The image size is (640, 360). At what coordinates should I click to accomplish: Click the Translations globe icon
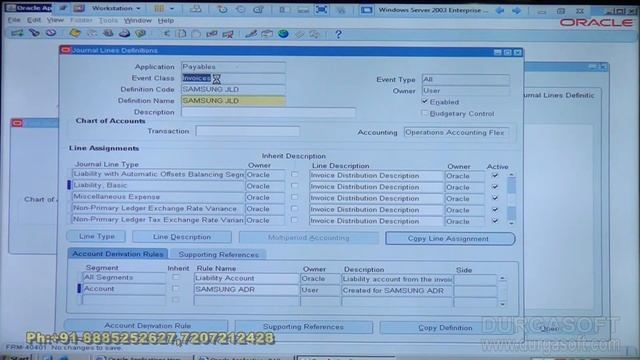pyautogui.click(x=283, y=34)
